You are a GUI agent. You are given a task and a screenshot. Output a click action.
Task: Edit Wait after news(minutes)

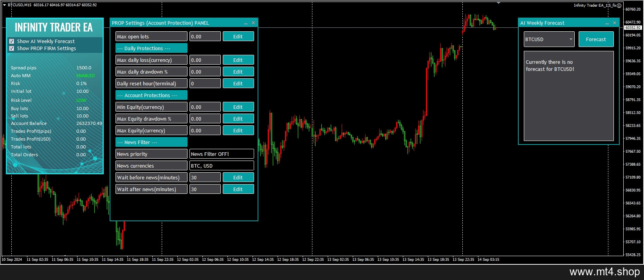click(238, 189)
